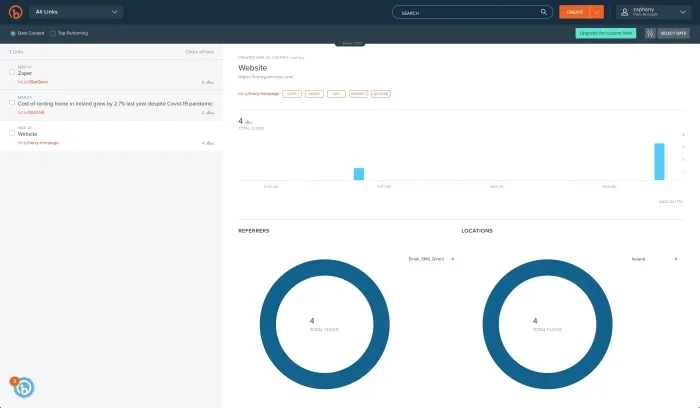700x408 pixels.
Task: Click the QR Code button
Action: coord(381,94)
